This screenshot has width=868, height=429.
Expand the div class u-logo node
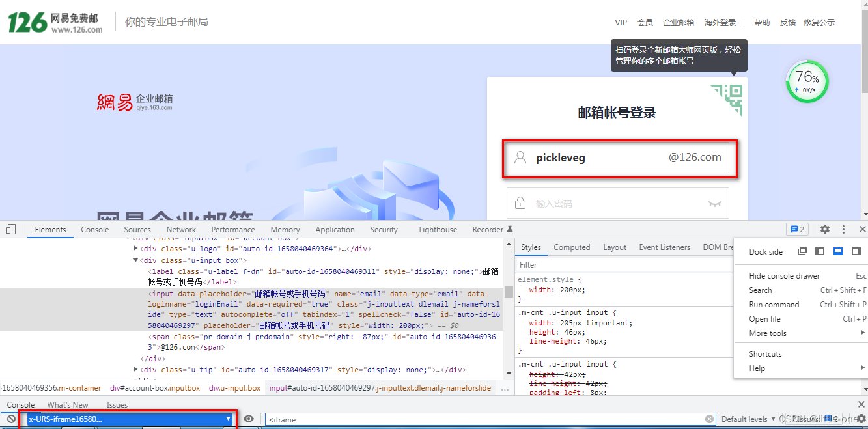135,249
